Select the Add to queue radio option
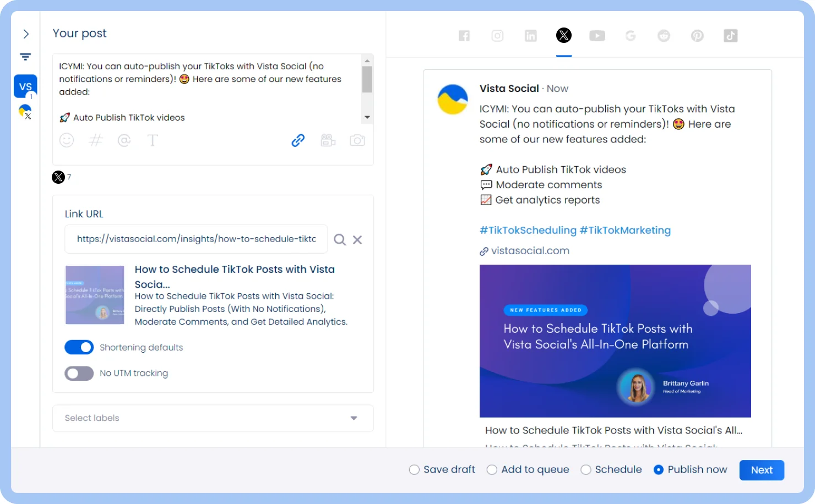Image resolution: width=815 pixels, height=504 pixels. tap(492, 470)
